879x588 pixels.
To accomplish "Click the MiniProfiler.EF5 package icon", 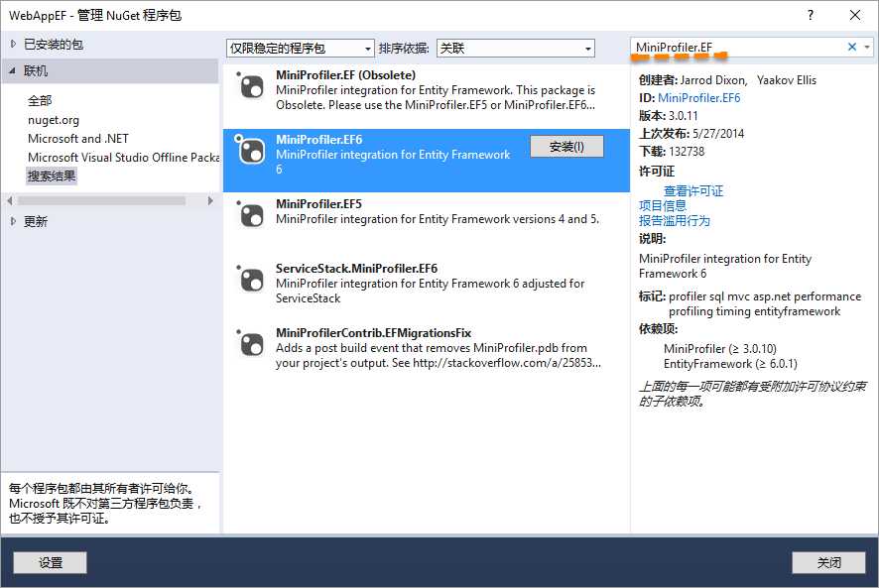I will coord(251,215).
